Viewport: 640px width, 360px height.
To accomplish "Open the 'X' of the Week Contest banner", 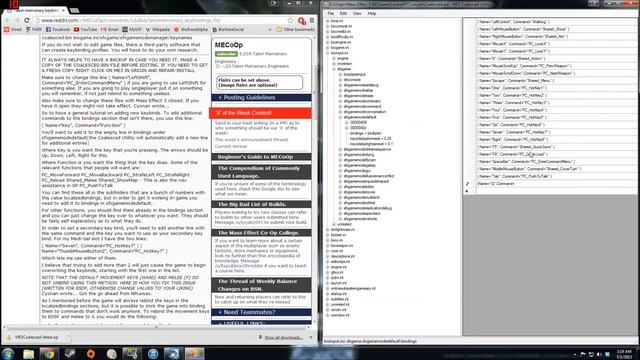I will pyautogui.click(x=260, y=113).
